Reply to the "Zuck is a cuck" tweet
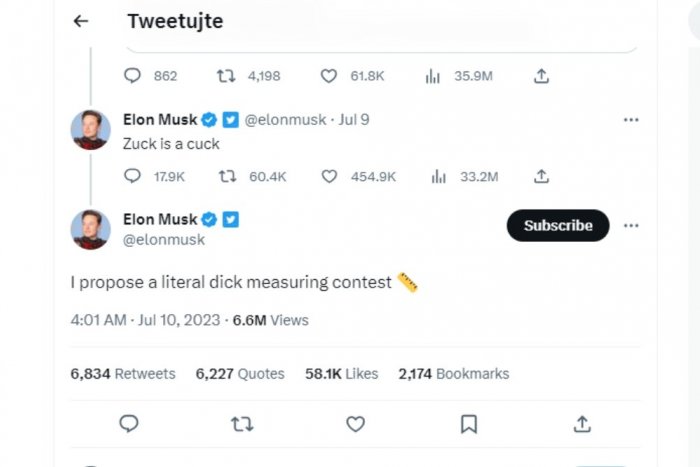 point(132,176)
